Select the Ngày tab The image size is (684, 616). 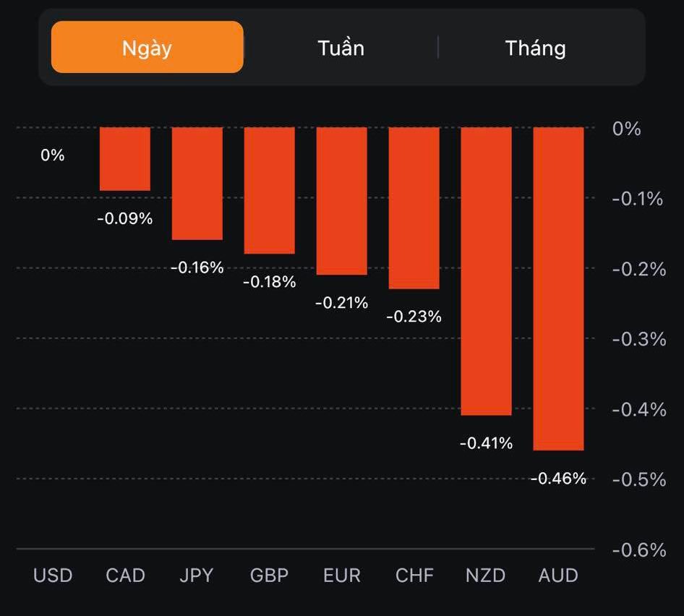147,48
